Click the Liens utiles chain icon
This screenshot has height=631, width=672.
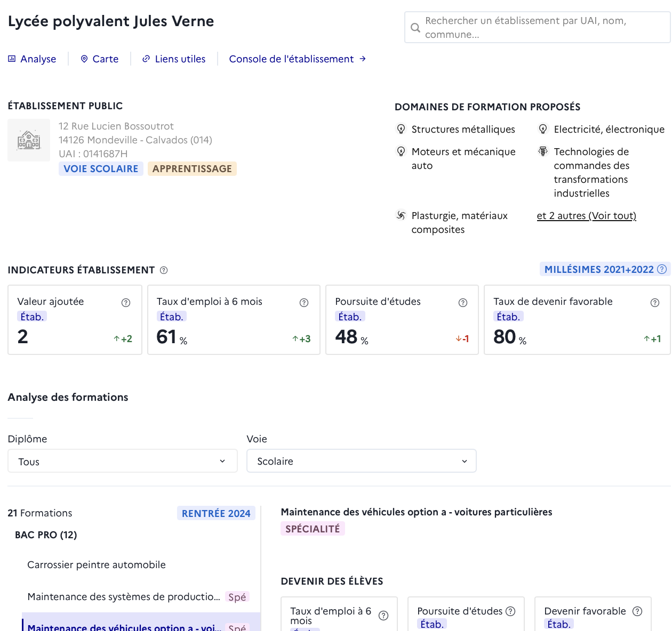(146, 59)
